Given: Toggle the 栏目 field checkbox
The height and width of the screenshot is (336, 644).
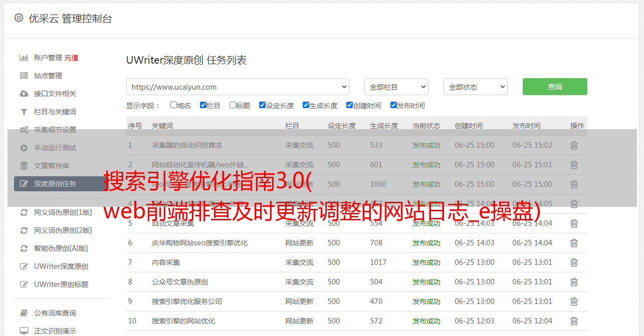Looking at the screenshot, I should tap(203, 105).
